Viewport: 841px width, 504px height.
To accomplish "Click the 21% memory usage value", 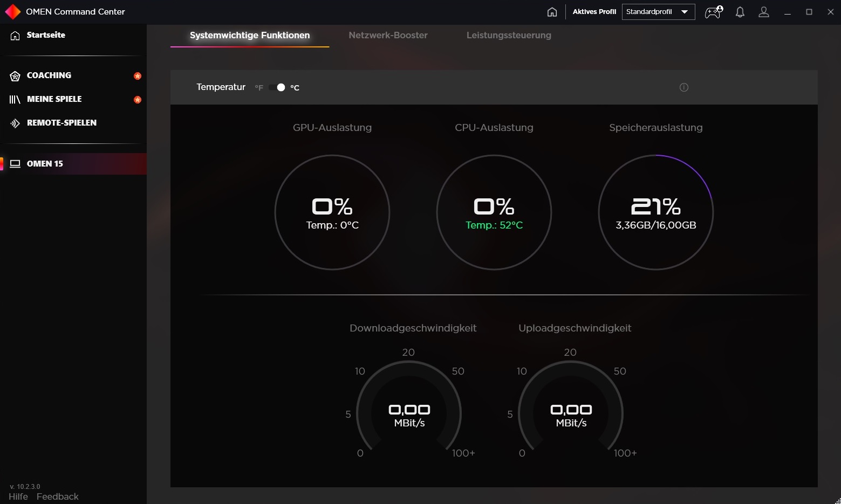I will click(656, 206).
